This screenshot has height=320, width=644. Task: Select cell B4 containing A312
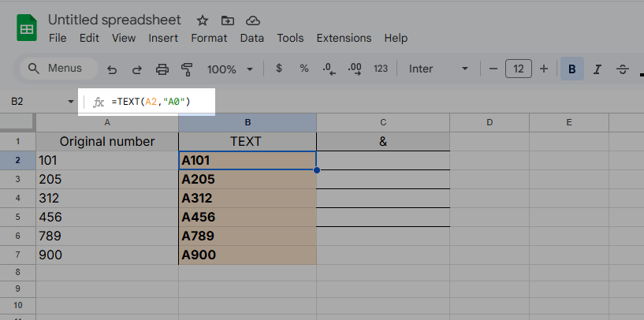248,198
